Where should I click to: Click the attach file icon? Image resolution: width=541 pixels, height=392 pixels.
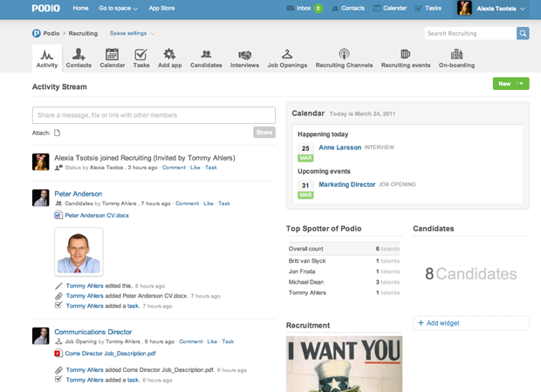click(x=58, y=133)
